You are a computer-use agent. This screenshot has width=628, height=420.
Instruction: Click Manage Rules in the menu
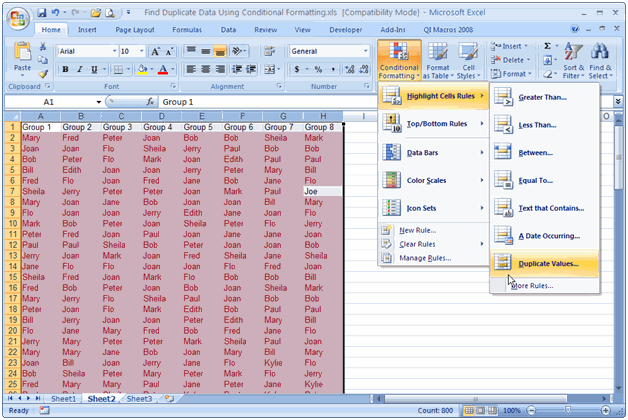425,257
